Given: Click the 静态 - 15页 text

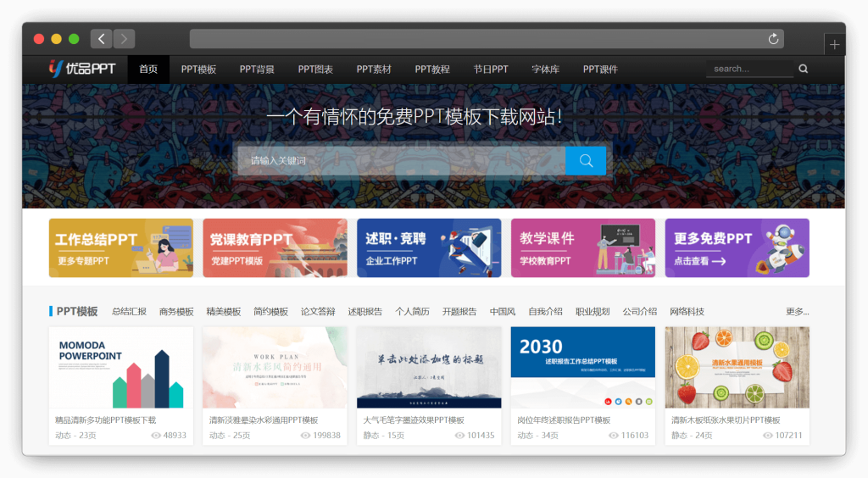Looking at the screenshot, I should [x=384, y=436].
